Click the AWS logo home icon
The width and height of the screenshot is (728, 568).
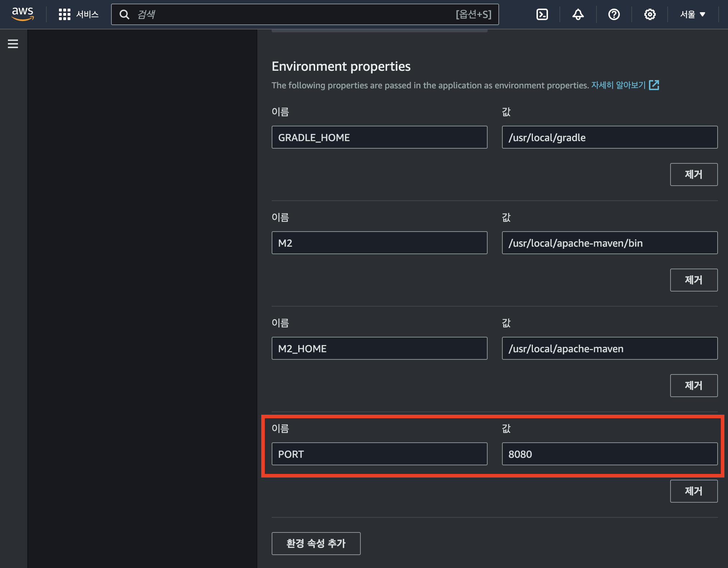pos(23,14)
